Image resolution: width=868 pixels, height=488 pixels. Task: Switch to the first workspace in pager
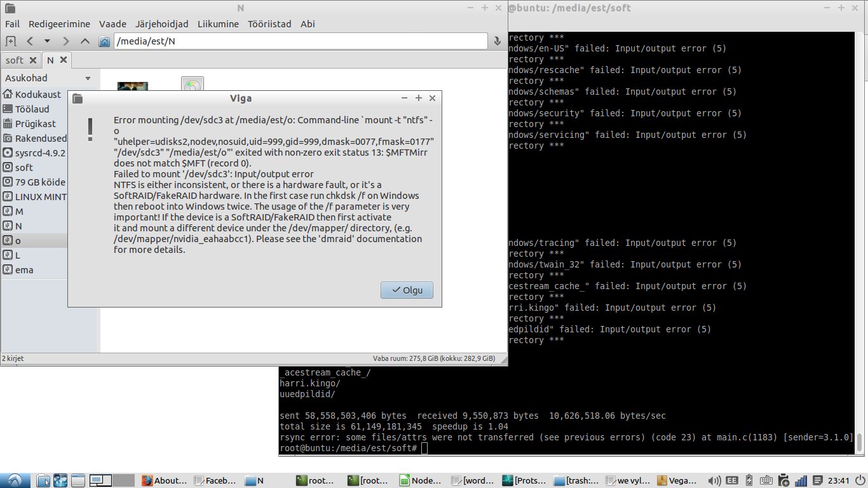coord(100,480)
